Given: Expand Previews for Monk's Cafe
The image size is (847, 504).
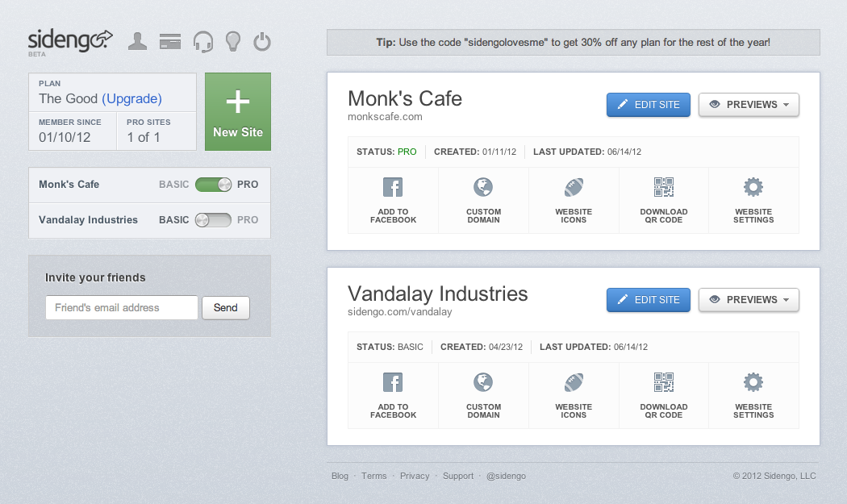Looking at the screenshot, I should point(749,104).
